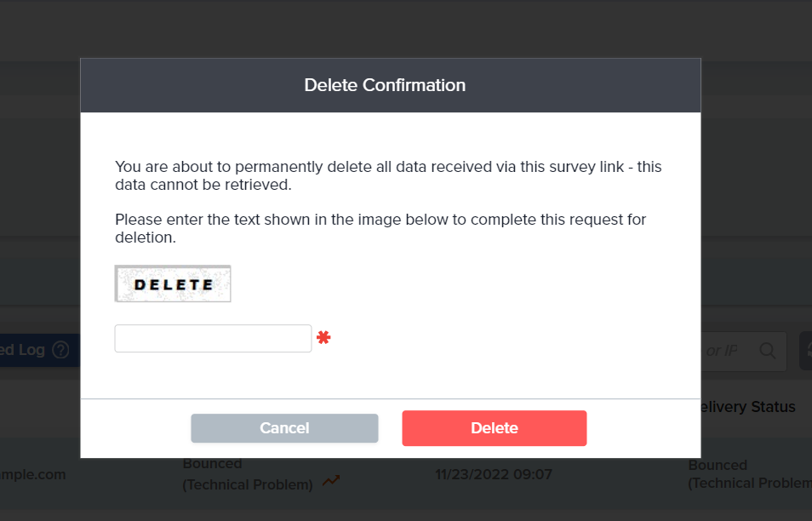Viewport: 812px width, 521px height.
Task: Click the red required asterisk marker
Action: (323, 338)
